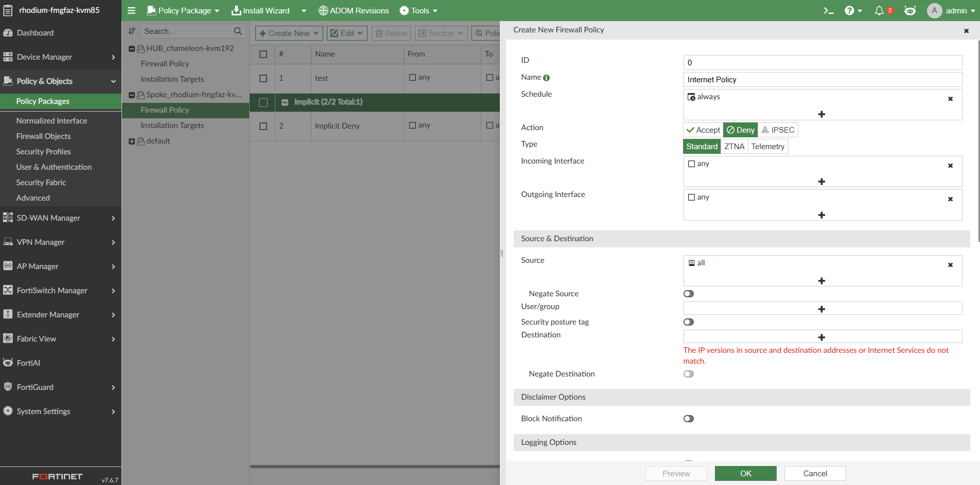This screenshot has height=485, width=980.
Task: Toggle the hamburger sidebar menu icon
Action: [x=131, y=10]
